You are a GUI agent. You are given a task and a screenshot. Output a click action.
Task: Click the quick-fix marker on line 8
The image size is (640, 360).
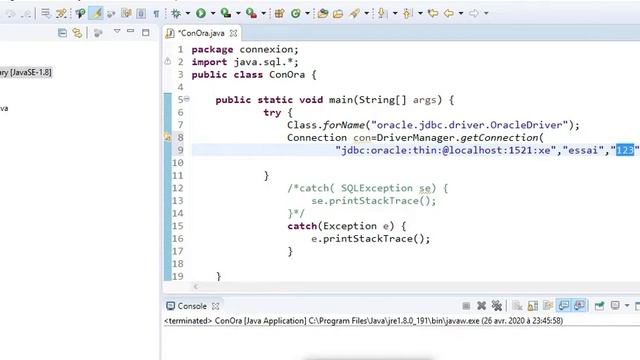(168, 137)
